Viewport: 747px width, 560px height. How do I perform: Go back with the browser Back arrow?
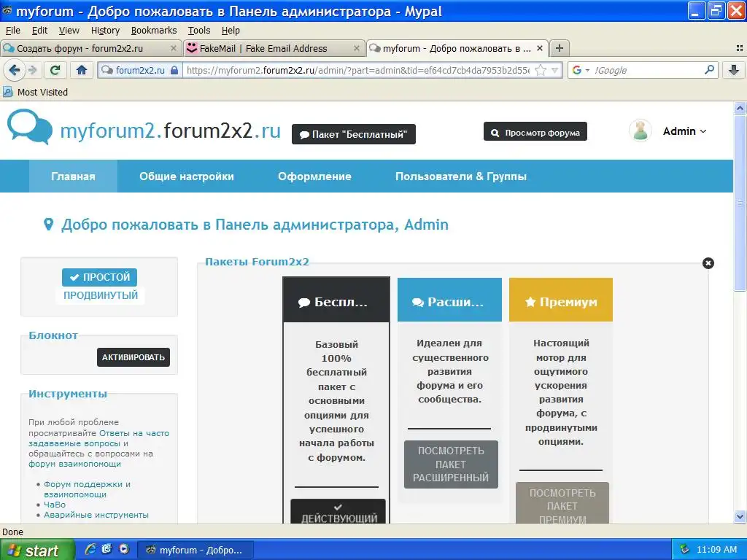(x=15, y=70)
